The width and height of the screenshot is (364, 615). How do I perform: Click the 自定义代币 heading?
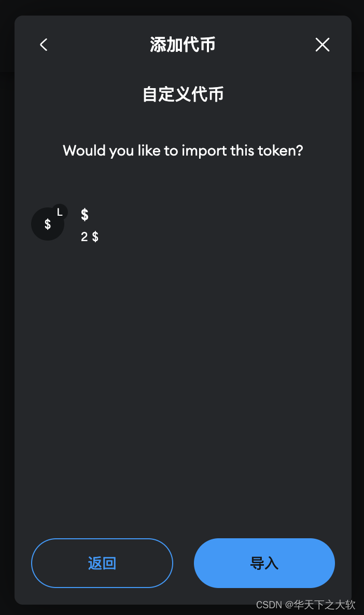coord(183,94)
